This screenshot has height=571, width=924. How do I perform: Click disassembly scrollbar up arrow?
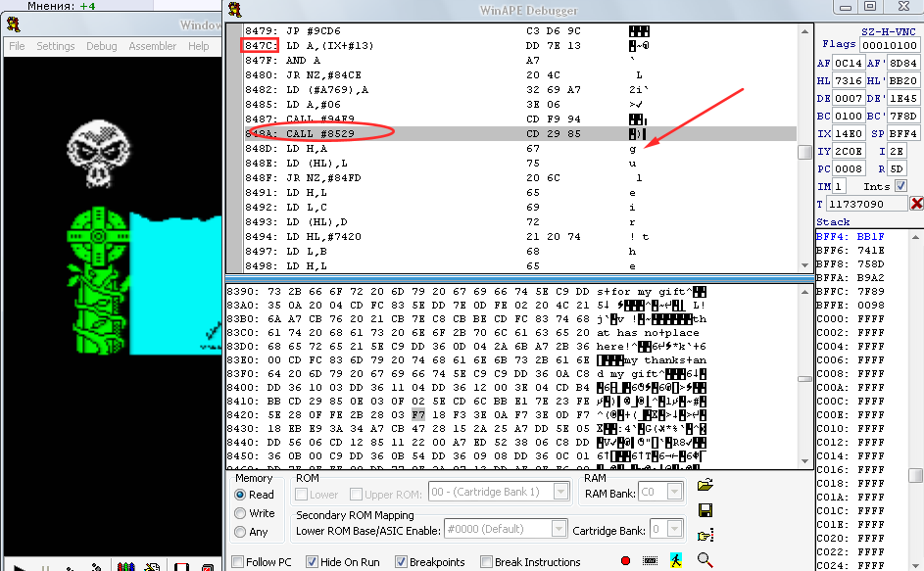(x=805, y=31)
